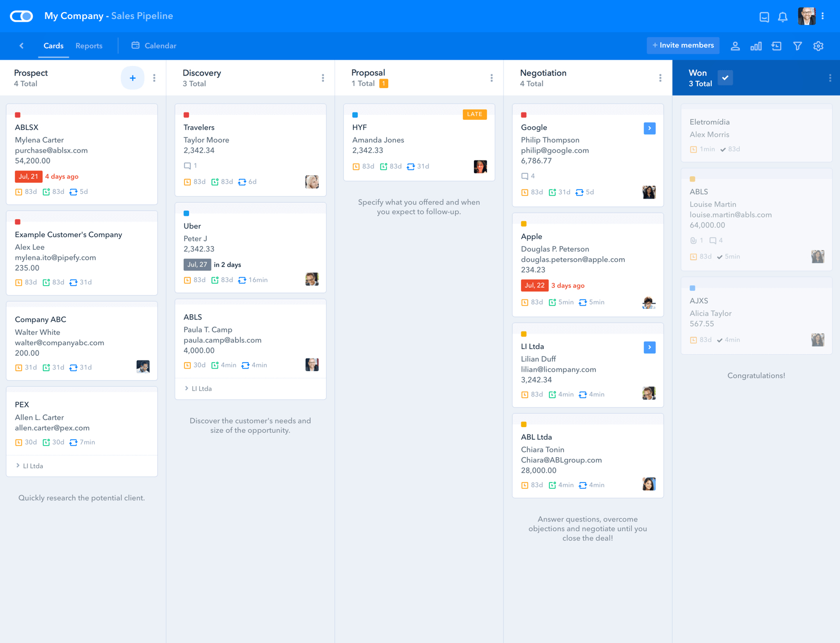Open the bar chart reports icon

[756, 46]
